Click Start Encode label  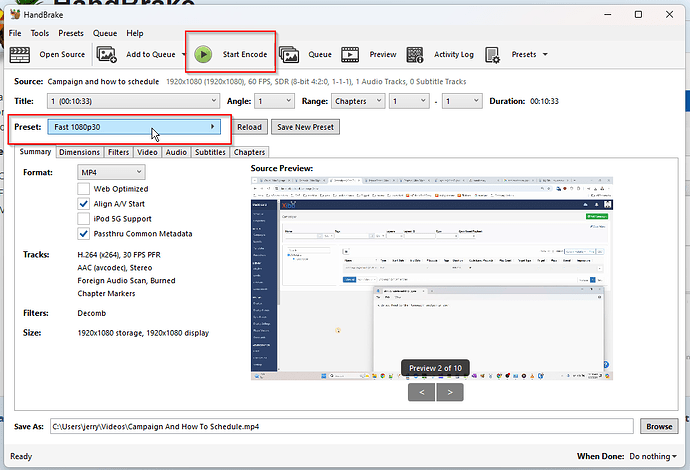pyautogui.click(x=245, y=55)
